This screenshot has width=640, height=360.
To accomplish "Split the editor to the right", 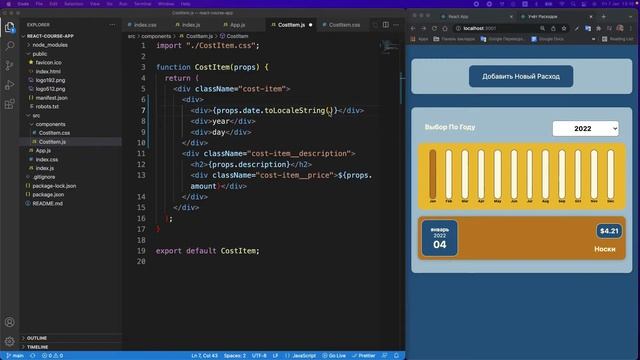I will pyautogui.click(x=386, y=24).
